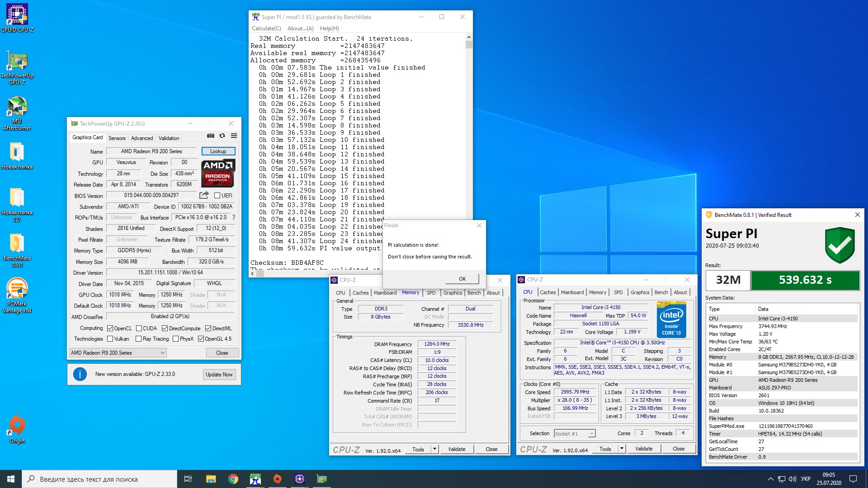Switch to Origin taskbar icon
Image resolution: width=868 pixels, height=488 pixels.
[x=278, y=479]
